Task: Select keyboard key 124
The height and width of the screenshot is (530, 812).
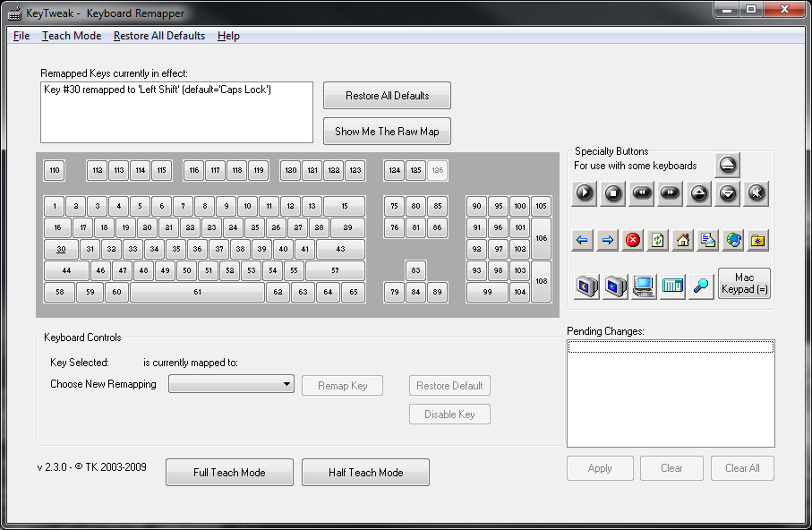Action: (395, 170)
